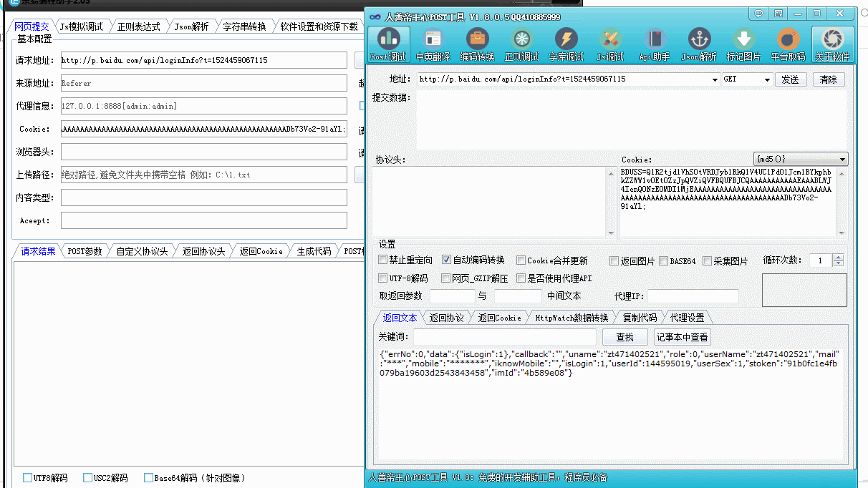Increase the 循环次数 spinner value
The width and height of the screenshot is (868, 488).
coord(839,258)
